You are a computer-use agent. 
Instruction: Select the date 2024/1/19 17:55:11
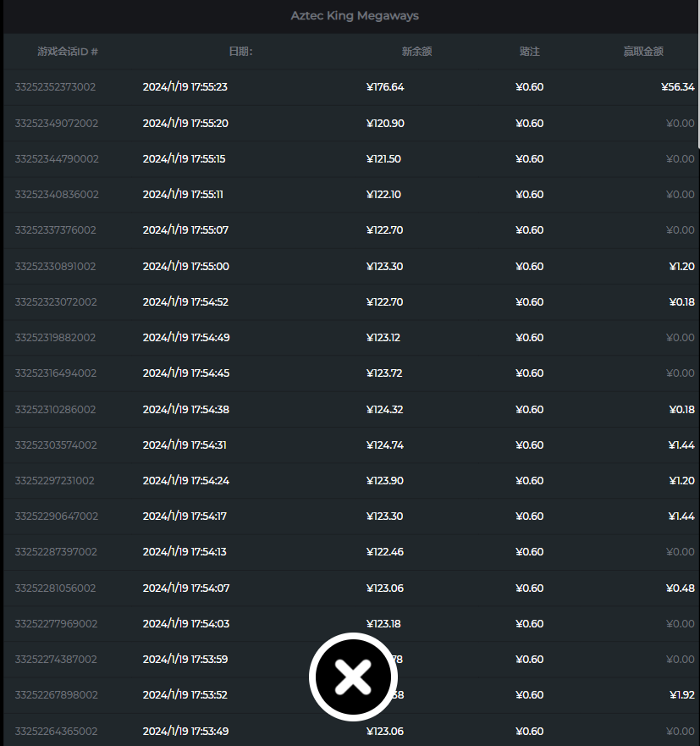(183, 195)
